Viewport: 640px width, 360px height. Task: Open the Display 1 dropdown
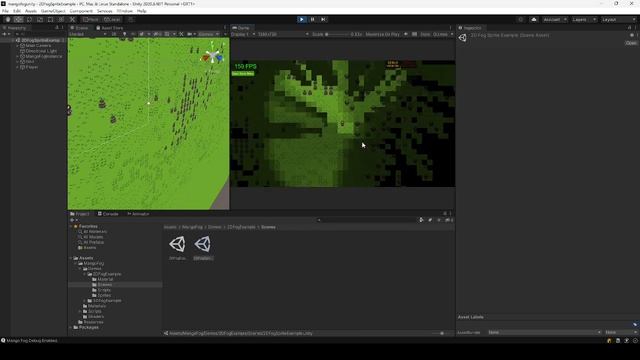pos(243,34)
